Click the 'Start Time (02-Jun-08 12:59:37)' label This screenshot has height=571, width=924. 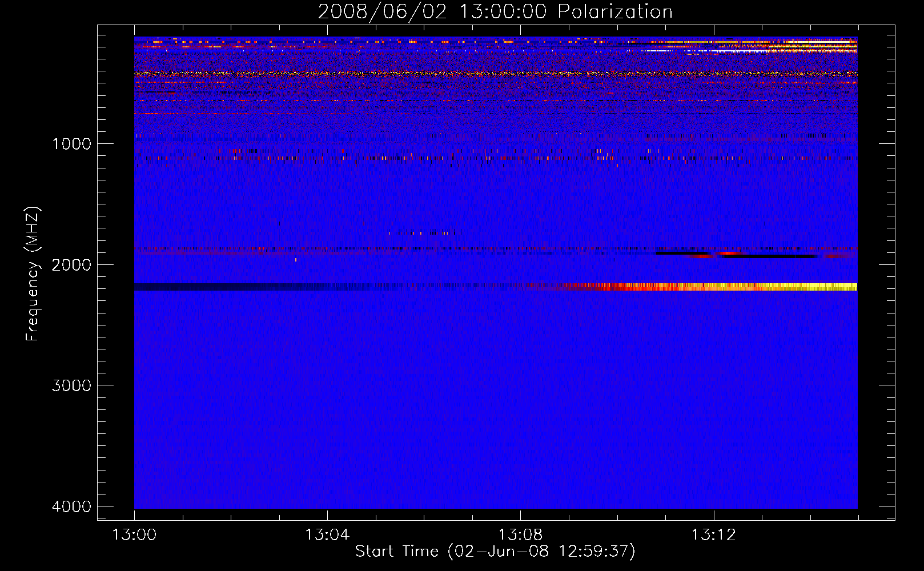pyautogui.click(x=495, y=552)
